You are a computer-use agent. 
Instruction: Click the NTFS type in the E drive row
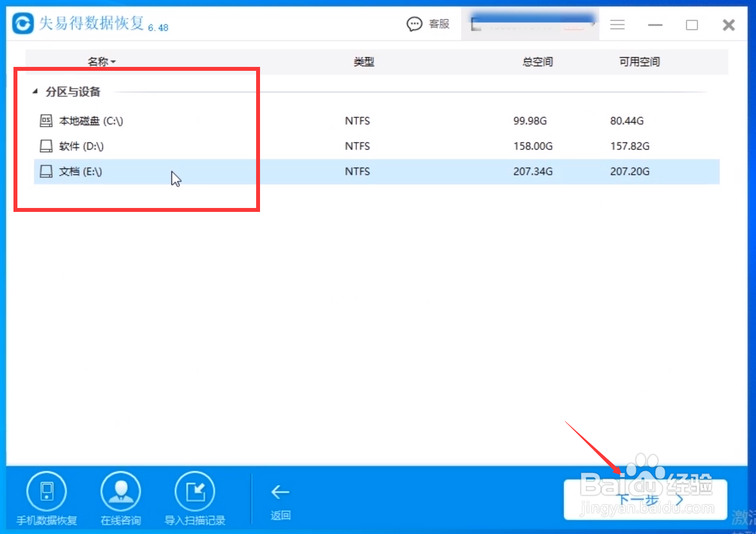[357, 171]
